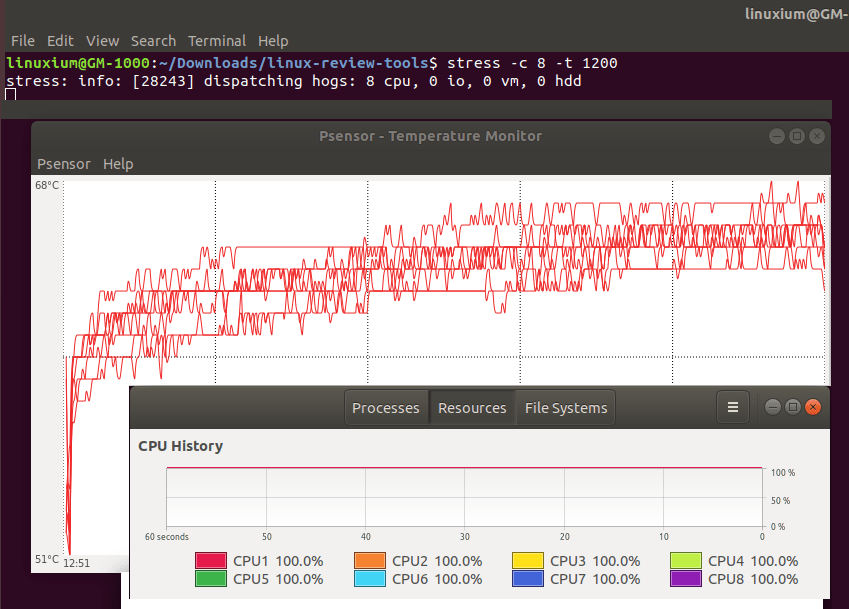This screenshot has height=609, width=849.
Task: Click the CPU History heading
Action: (180, 446)
